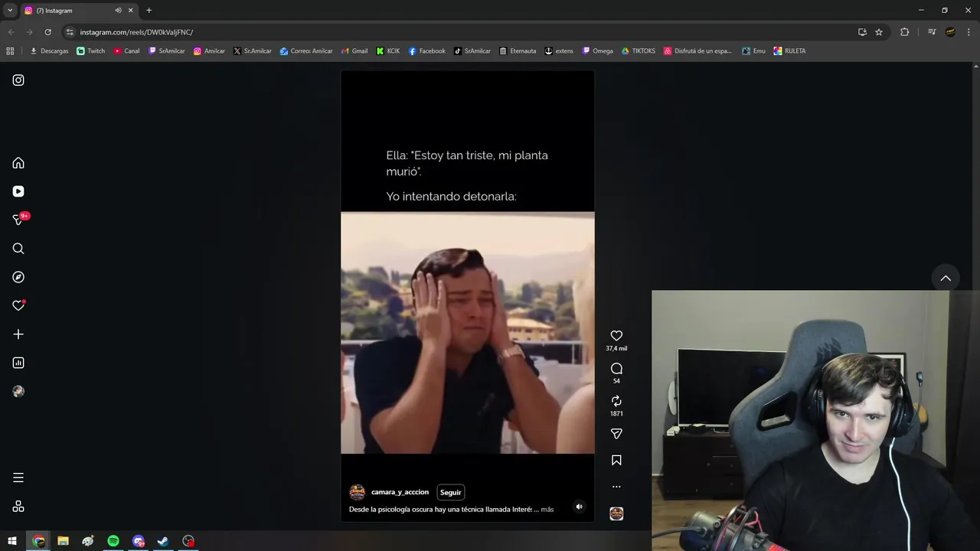
Task: Open the Eternauta bookmark
Action: (x=518, y=51)
